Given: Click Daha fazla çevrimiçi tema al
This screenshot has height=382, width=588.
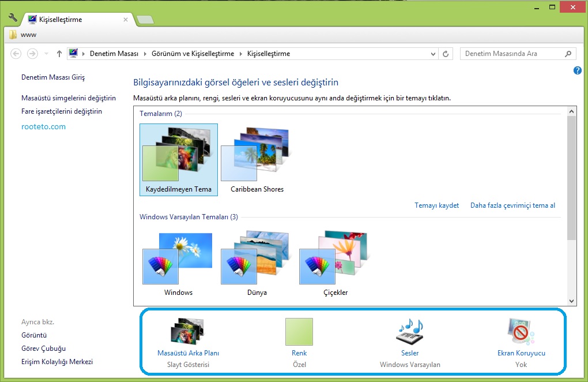Looking at the screenshot, I should pyautogui.click(x=512, y=205).
